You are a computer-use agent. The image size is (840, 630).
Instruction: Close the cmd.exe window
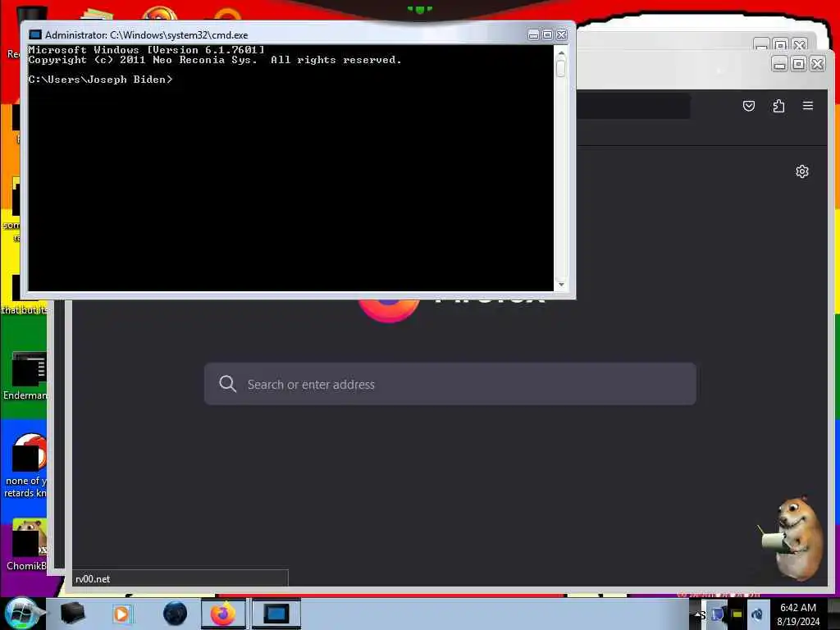point(561,34)
